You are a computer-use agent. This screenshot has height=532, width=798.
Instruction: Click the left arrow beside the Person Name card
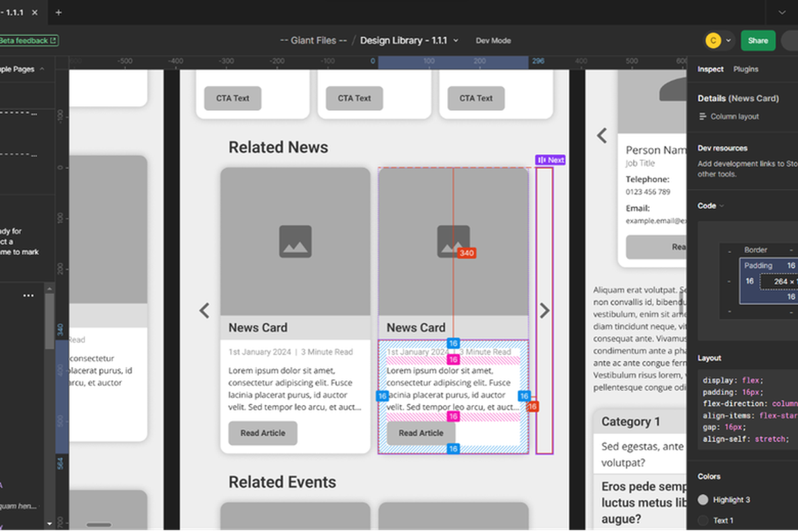pyautogui.click(x=602, y=136)
